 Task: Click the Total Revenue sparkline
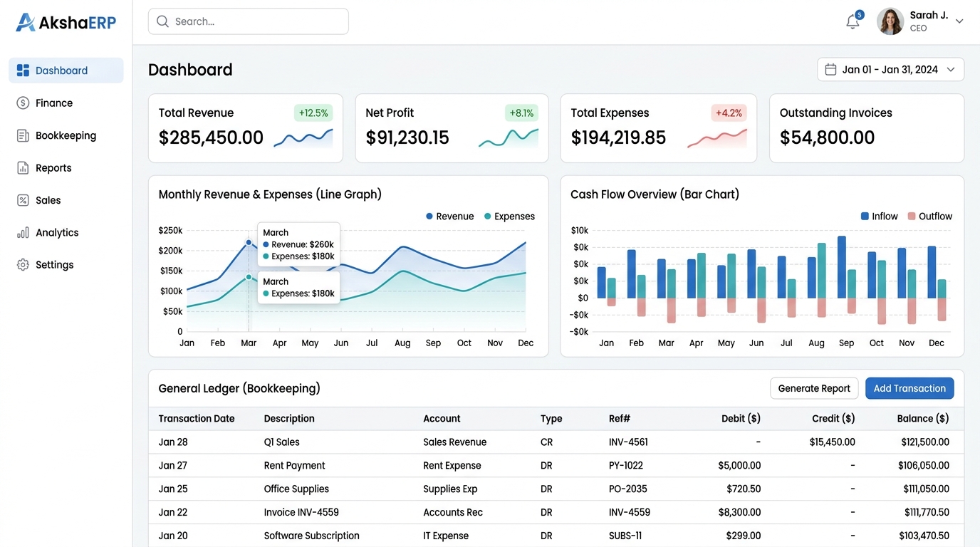click(x=303, y=137)
